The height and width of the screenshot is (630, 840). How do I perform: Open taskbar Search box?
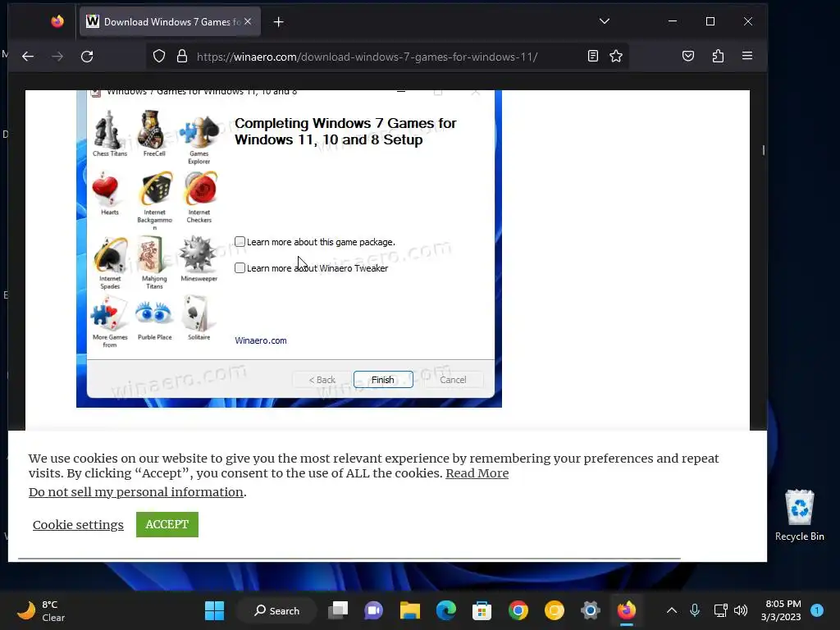[x=277, y=610]
